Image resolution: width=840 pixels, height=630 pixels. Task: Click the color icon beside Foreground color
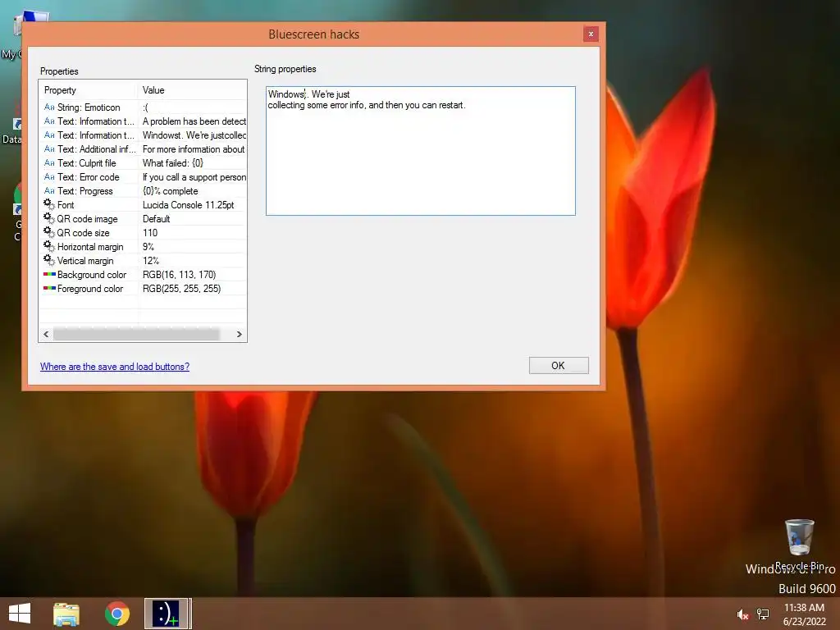[49, 288]
